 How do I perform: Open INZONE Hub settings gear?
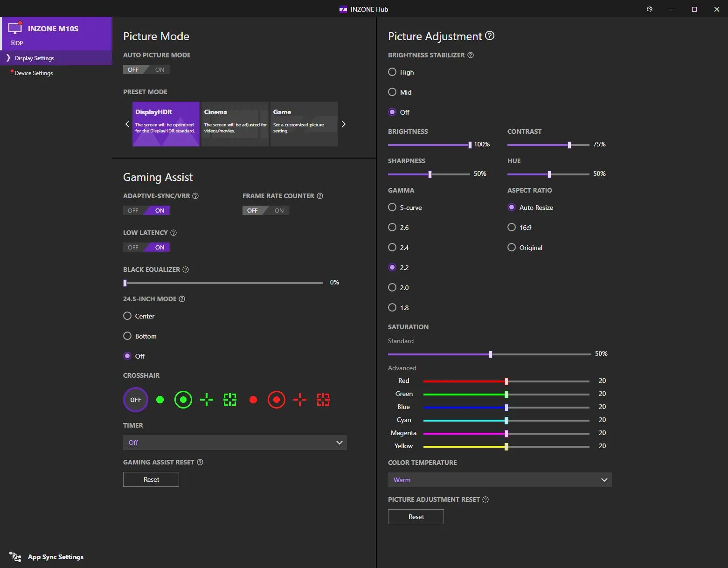pos(649,9)
